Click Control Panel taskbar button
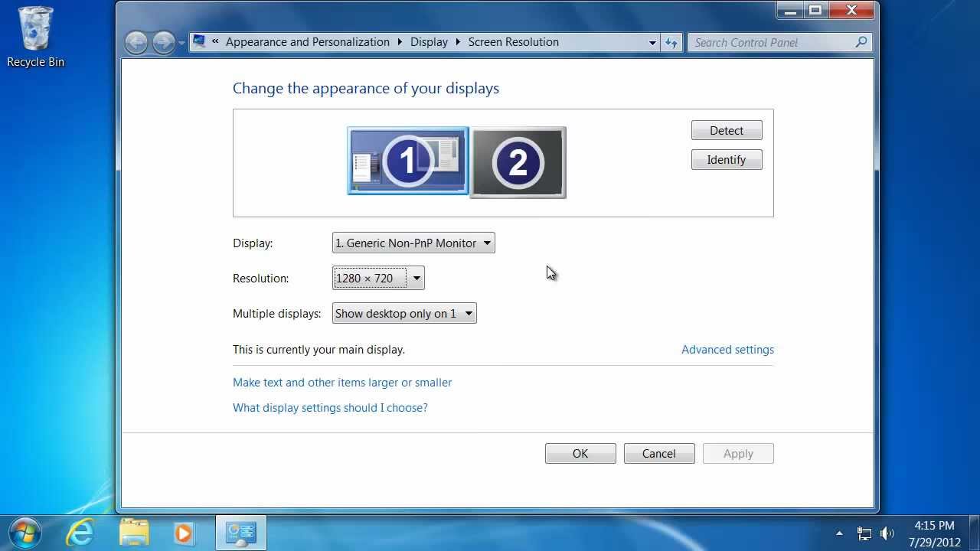The image size is (980, 551). pos(241,532)
